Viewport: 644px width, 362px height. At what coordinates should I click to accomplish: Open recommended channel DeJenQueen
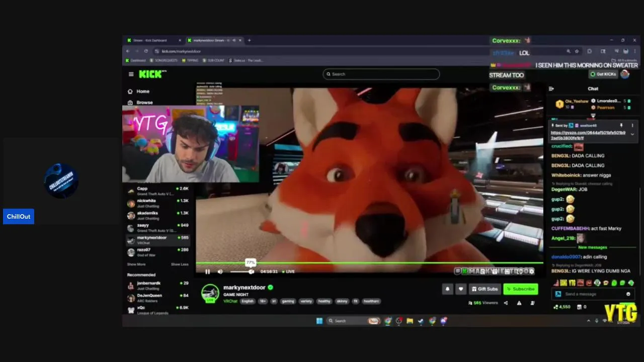pos(158,298)
